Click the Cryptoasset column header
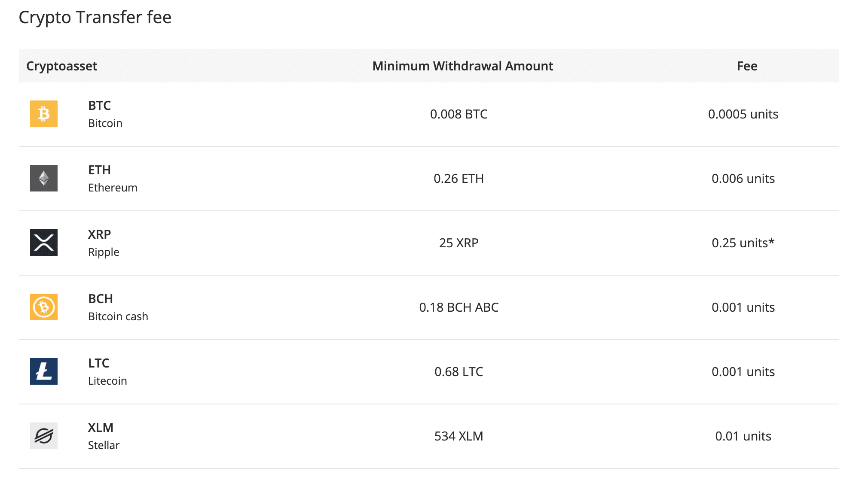 [62, 66]
